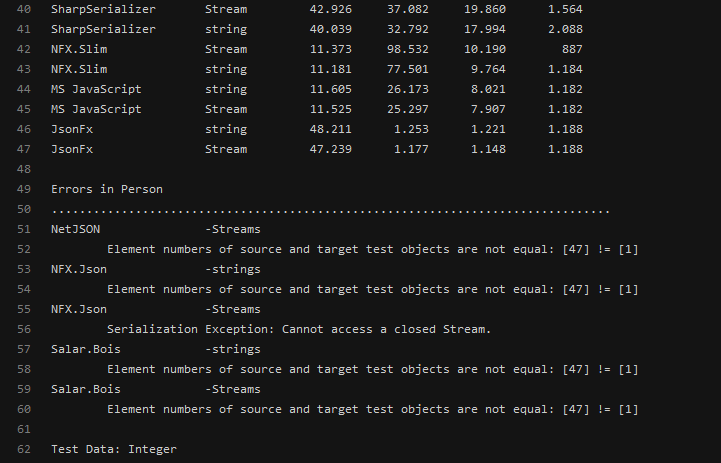
Task: Select the "Errors in Person" heading text
Action: point(106,189)
